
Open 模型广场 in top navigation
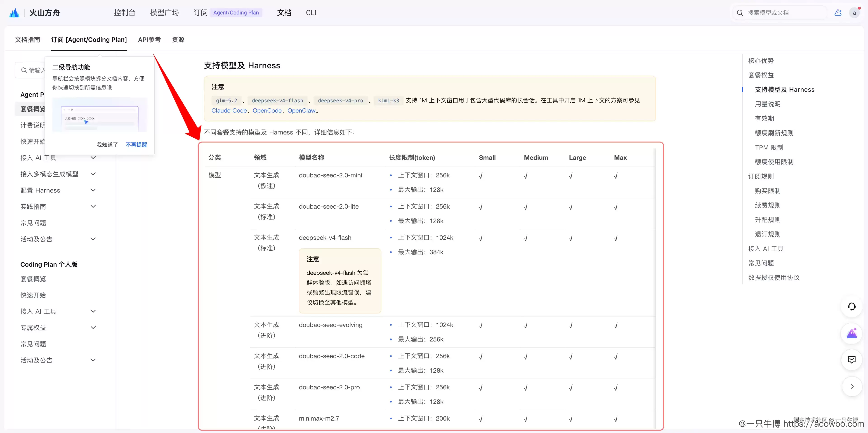coord(164,13)
